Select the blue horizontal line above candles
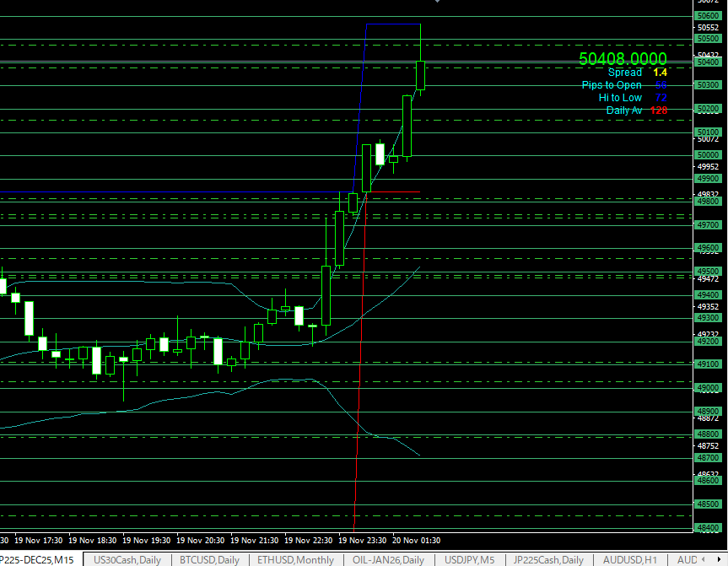 point(393,24)
